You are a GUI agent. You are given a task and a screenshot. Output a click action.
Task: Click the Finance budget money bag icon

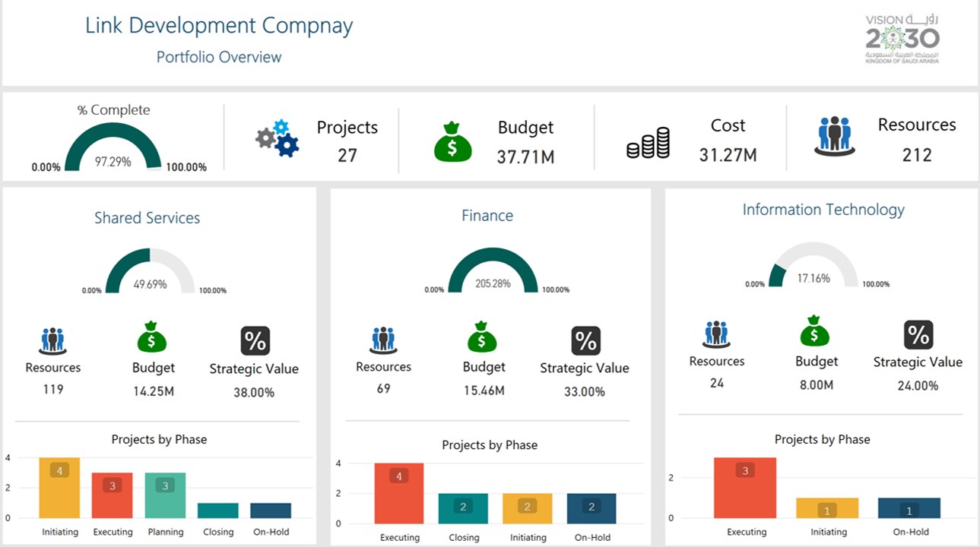(482, 337)
